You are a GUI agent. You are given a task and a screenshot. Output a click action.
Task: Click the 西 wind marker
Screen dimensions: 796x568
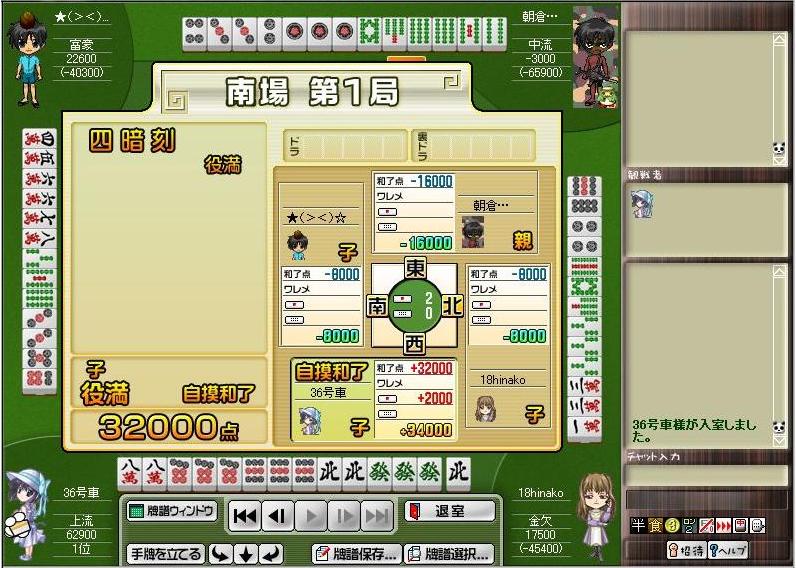(415, 345)
